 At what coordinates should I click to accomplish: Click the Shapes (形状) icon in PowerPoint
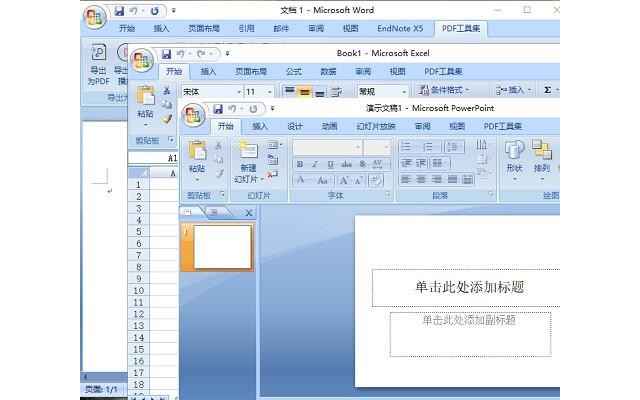(x=514, y=149)
